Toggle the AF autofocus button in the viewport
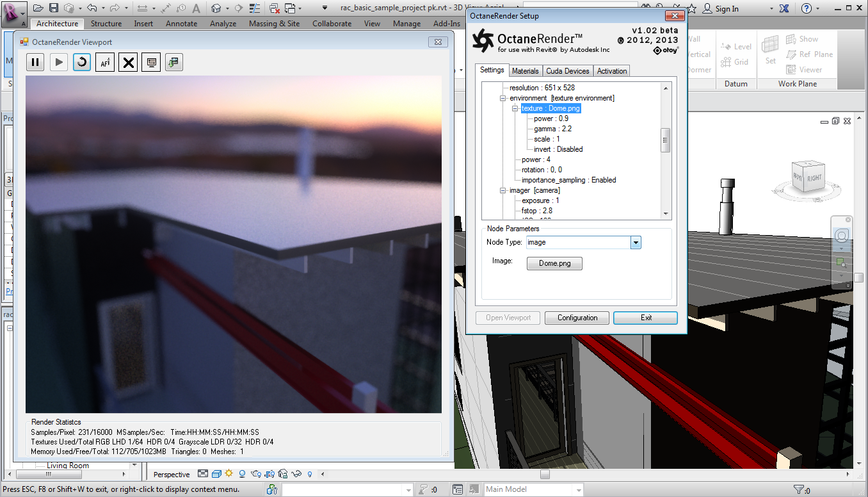This screenshot has width=868, height=497. pos(105,62)
